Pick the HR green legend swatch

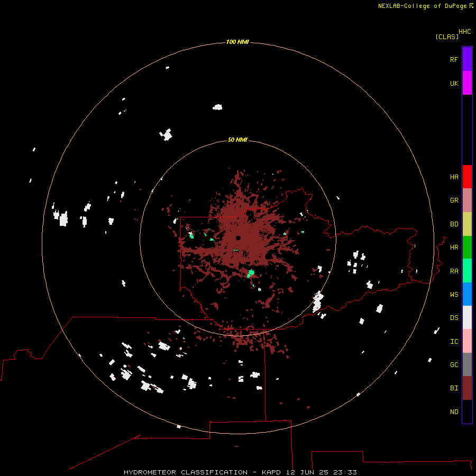coord(467,248)
